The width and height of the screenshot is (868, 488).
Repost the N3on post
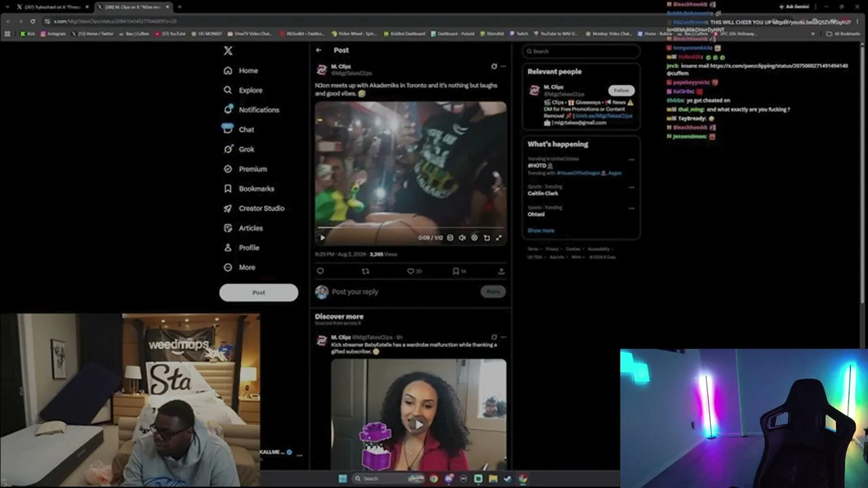tap(366, 271)
